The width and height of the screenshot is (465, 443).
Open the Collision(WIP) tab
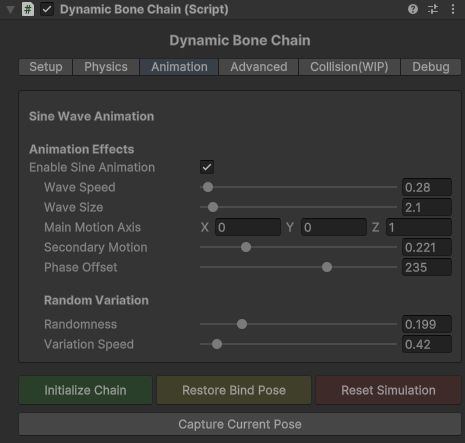[x=349, y=67]
